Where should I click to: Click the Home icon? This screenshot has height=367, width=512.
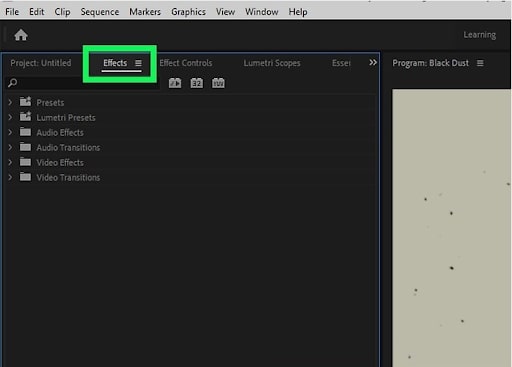pos(21,35)
